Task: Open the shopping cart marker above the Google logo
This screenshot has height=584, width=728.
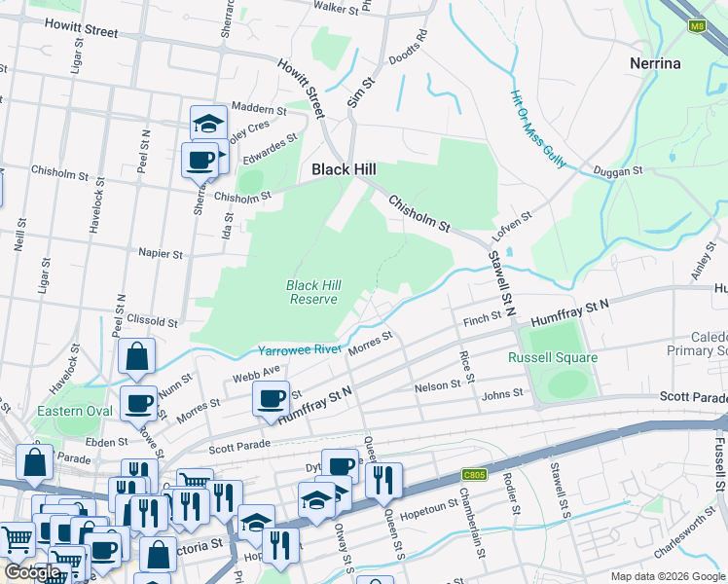Action: 18,540
